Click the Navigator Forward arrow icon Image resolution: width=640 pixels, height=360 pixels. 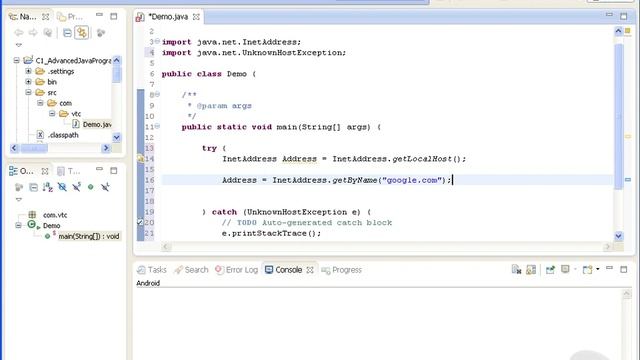[33, 32]
